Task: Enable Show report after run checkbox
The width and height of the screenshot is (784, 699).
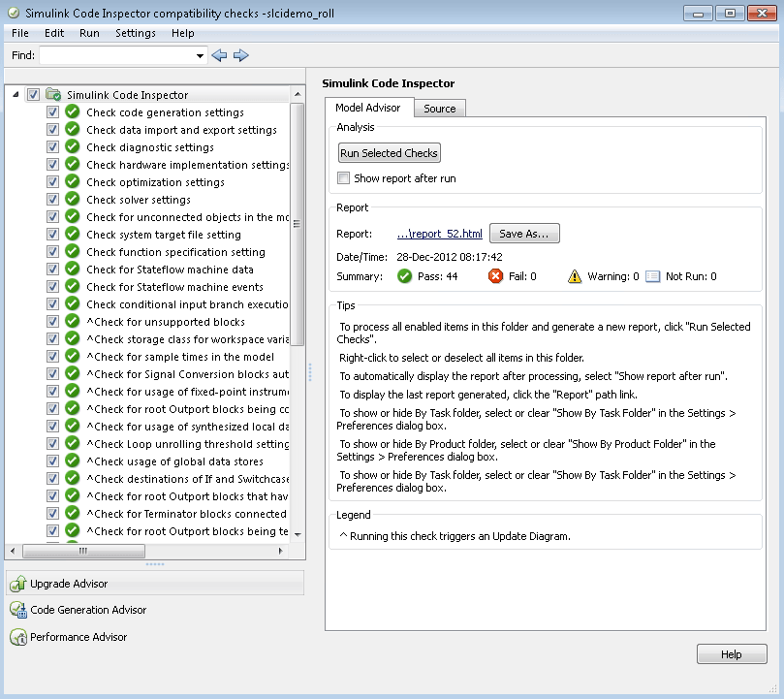Action: pyautogui.click(x=343, y=178)
